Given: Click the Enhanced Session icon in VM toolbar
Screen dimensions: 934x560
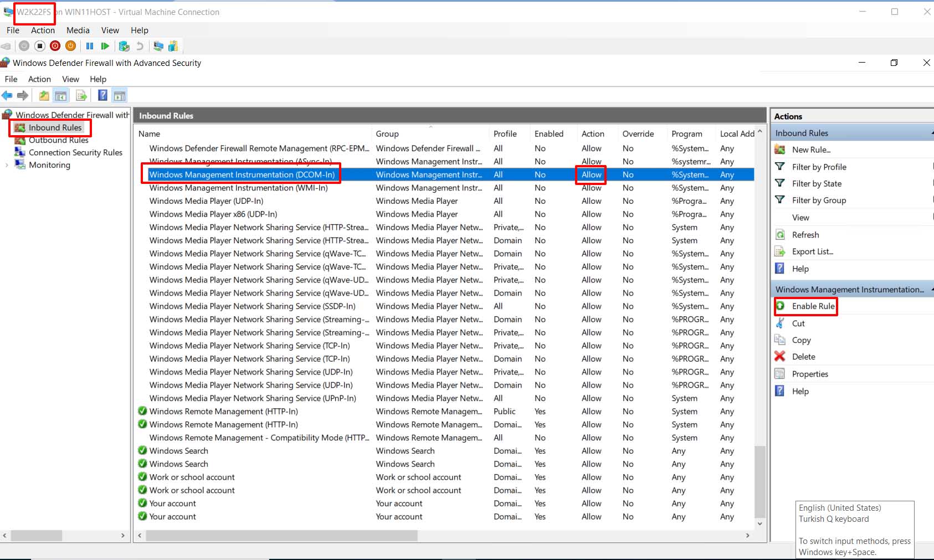Looking at the screenshot, I should point(158,46).
